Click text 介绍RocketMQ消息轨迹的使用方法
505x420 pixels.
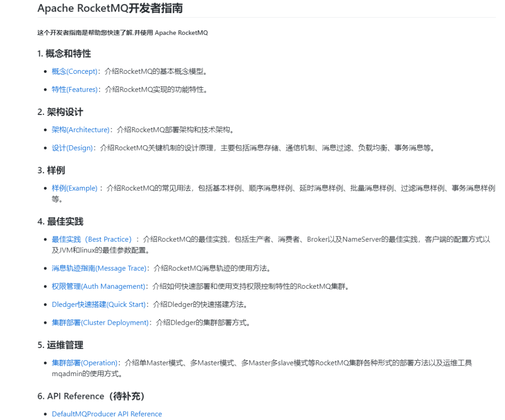pyautogui.click(x=210, y=269)
